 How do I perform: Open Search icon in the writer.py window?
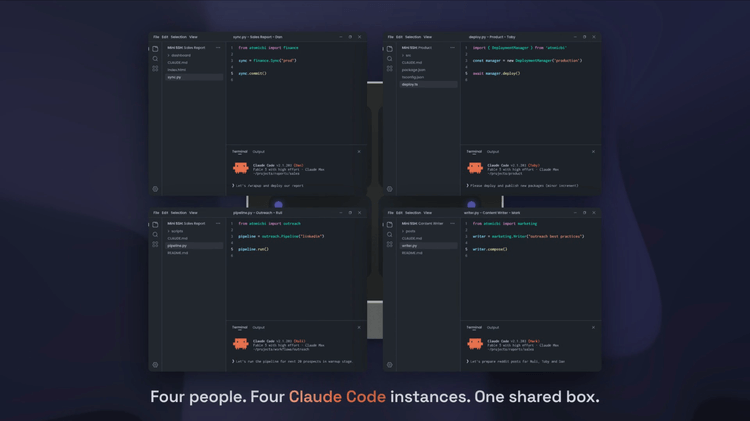pyautogui.click(x=389, y=235)
